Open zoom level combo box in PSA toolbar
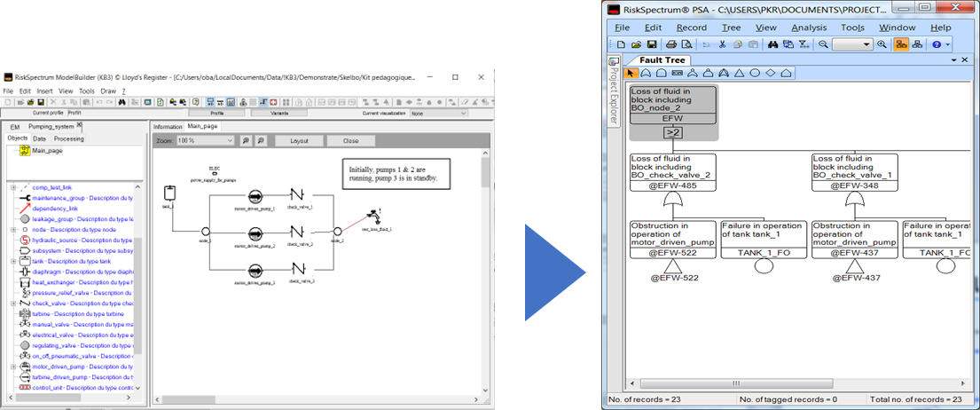This screenshot has height=410, width=980. pyautogui.click(x=852, y=44)
